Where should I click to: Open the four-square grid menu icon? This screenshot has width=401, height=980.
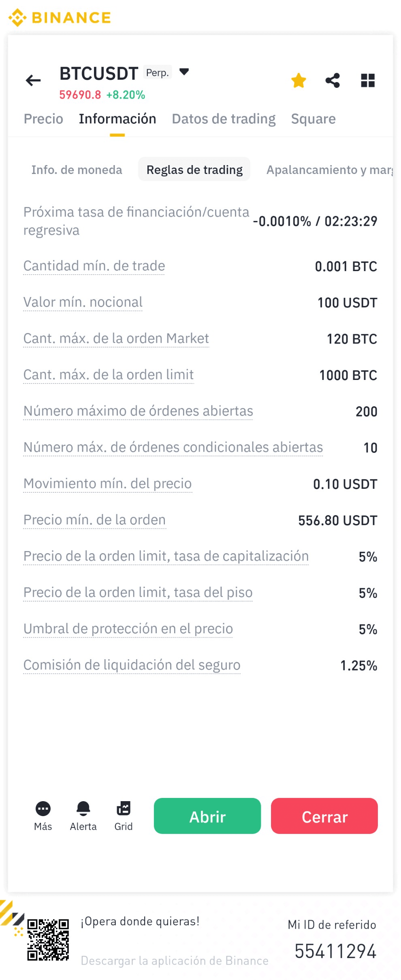(368, 80)
